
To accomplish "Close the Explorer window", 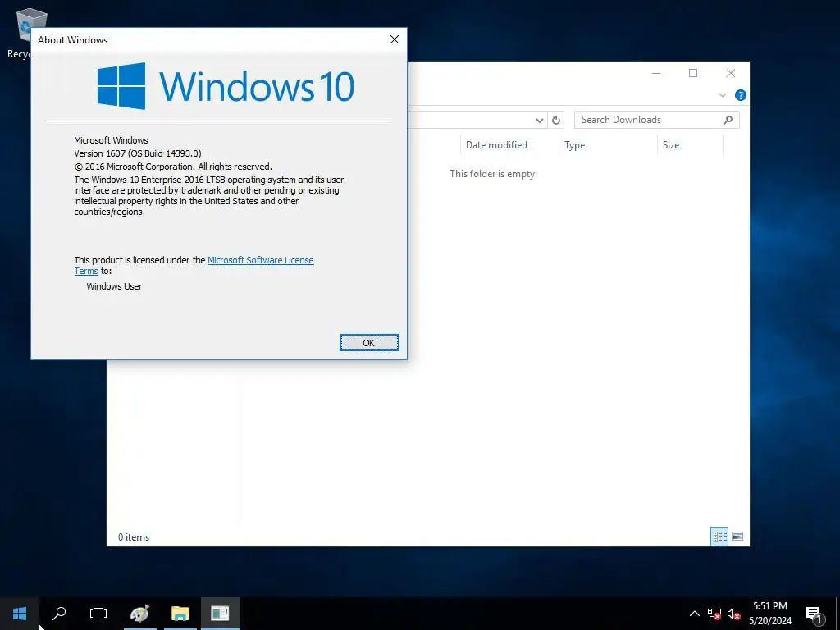I will tap(731, 73).
